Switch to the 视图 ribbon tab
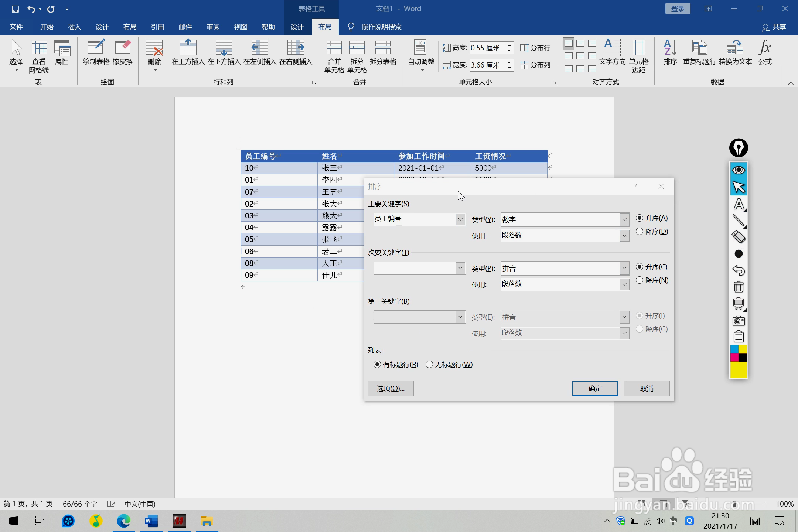798x532 pixels. (241, 27)
